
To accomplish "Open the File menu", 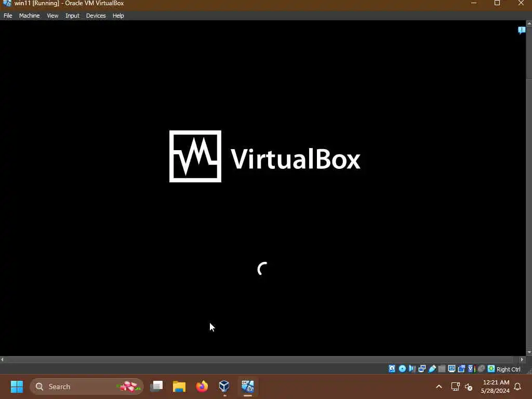I will point(8,16).
